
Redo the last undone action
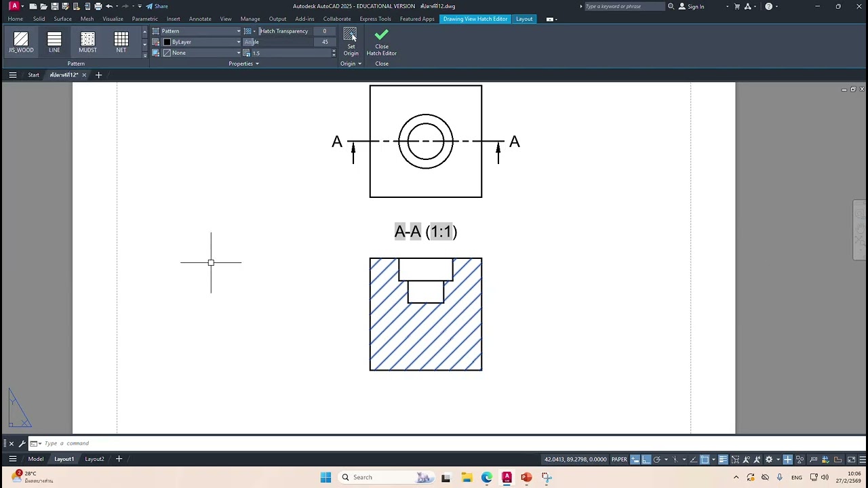pos(125,6)
